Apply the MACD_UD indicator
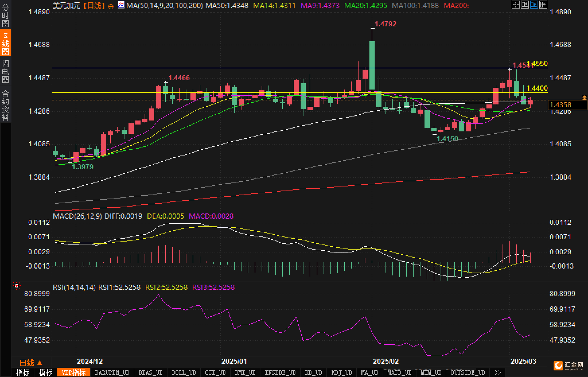The height and width of the screenshot is (377, 588). click(400, 372)
